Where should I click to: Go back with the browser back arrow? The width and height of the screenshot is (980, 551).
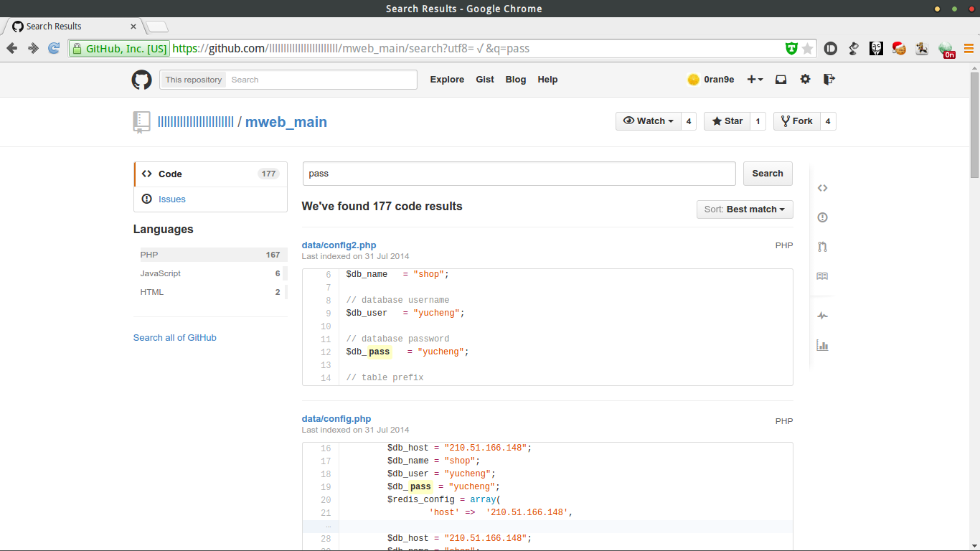[12, 48]
